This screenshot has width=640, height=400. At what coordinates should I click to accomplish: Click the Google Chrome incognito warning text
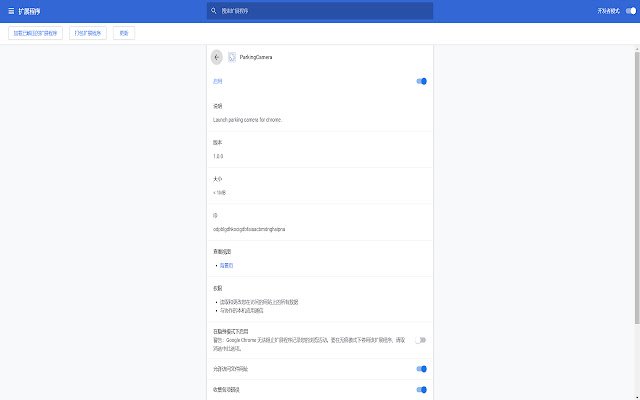click(x=309, y=344)
